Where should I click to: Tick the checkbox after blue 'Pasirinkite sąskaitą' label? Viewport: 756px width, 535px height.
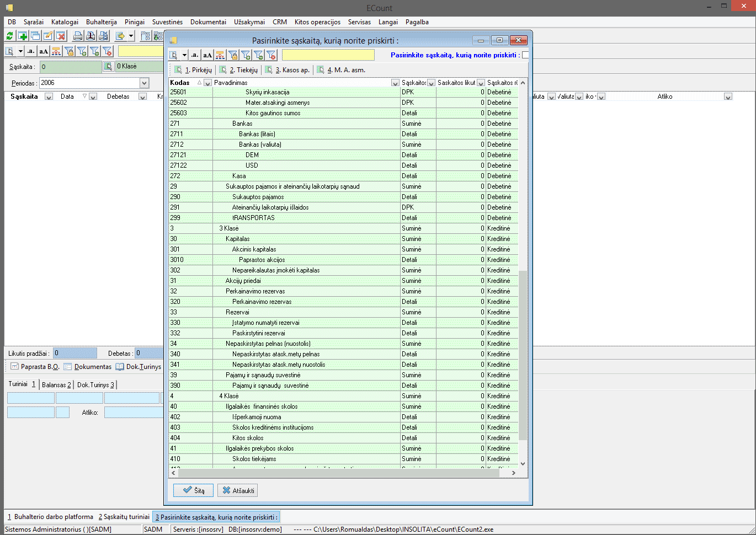coord(525,55)
